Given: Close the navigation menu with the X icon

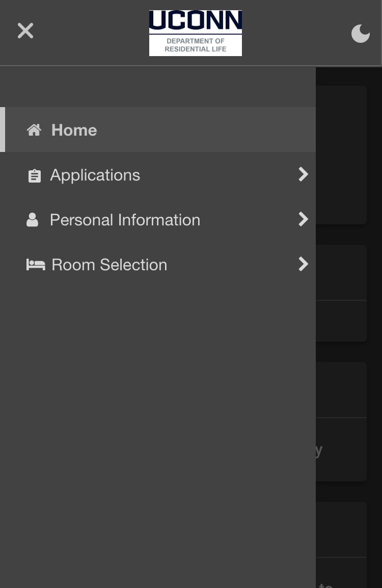Looking at the screenshot, I should click(x=25, y=31).
